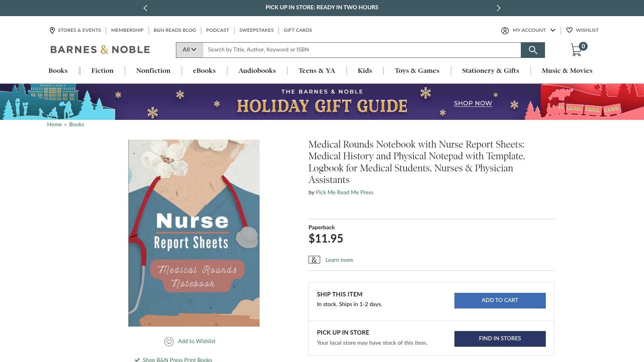This screenshot has height=362, width=644.
Task: Shop the Holiday Gift Guide via SHOP NOW
Action: coord(473,103)
